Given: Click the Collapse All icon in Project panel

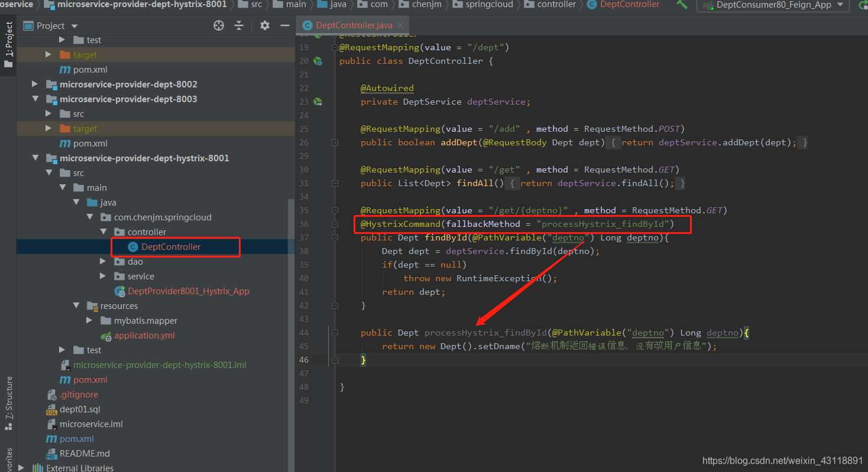Looking at the screenshot, I should (239, 25).
